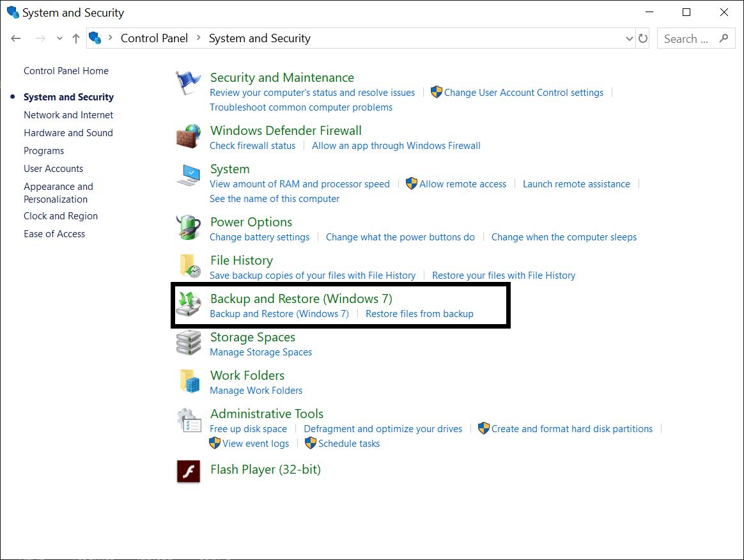
Task: Open the address bar history dropdown
Action: pyautogui.click(x=629, y=38)
